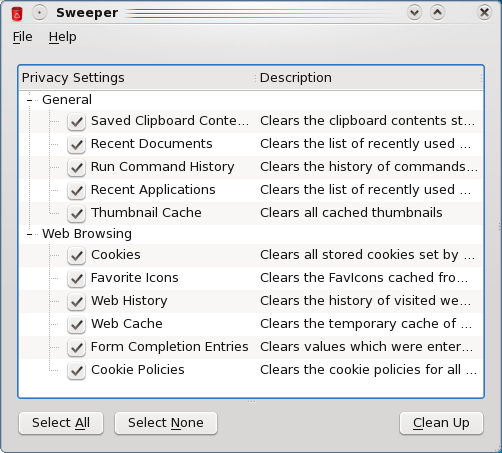
Task: Click 'Clears the FavIcons cached fro...' description
Action: pyautogui.click(x=364, y=278)
